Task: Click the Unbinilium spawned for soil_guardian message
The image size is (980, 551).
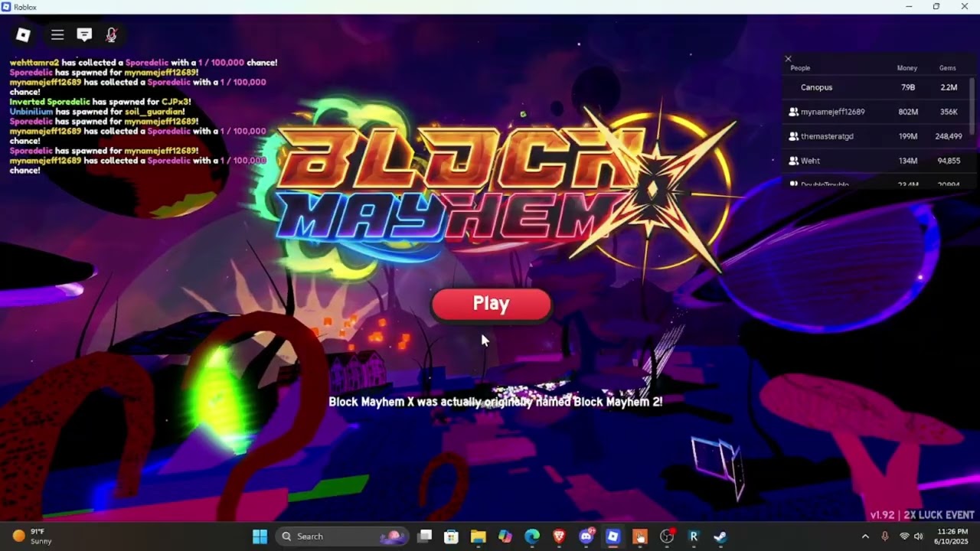Action: 97,112
